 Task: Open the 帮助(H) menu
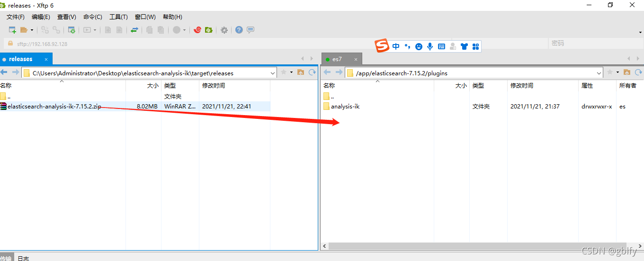(x=172, y=17)
